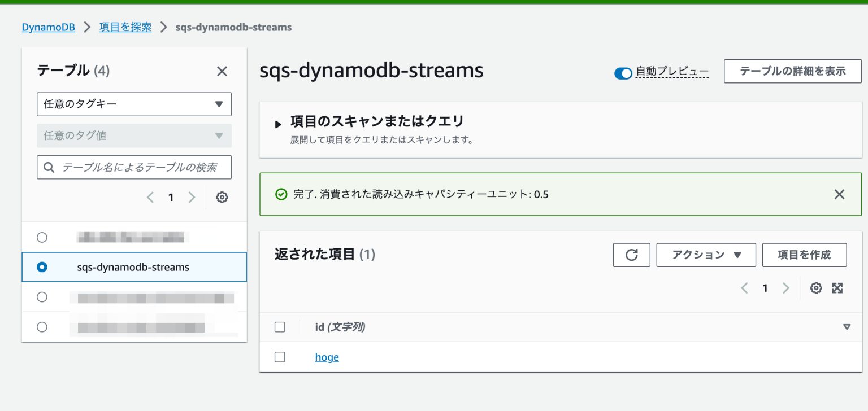Close the table list panel with X icon
868x411 pixels.
tap(222, 71)
